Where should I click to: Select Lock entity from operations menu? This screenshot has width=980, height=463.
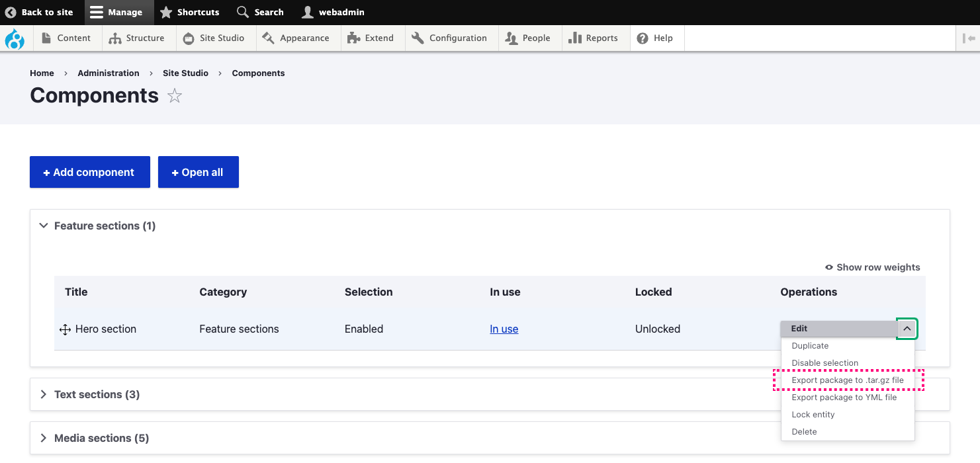coord(813,415)
